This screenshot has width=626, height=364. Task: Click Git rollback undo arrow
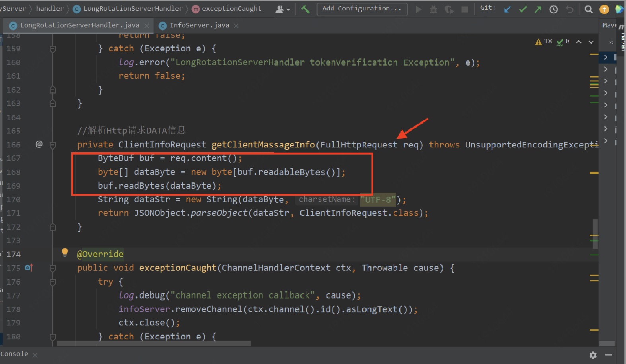pyautogui.click(x=570, y=9)
